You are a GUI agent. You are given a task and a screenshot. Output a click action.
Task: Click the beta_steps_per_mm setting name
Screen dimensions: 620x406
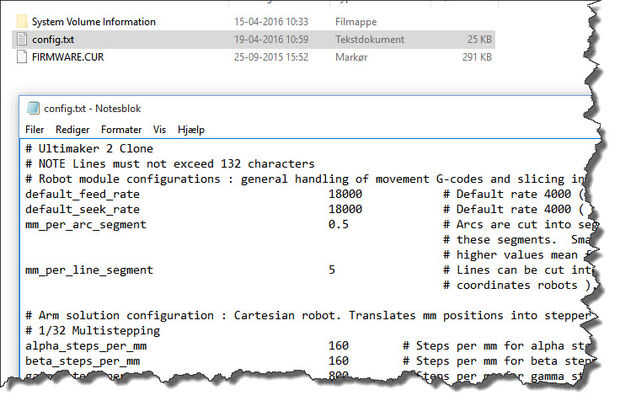[82, 361]
